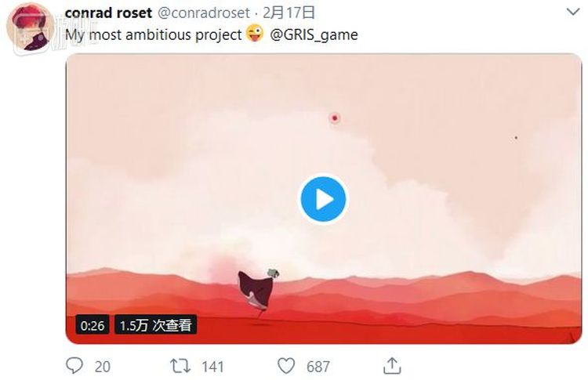Click the reply count 20
588x380 pixels.
(103, 367)
